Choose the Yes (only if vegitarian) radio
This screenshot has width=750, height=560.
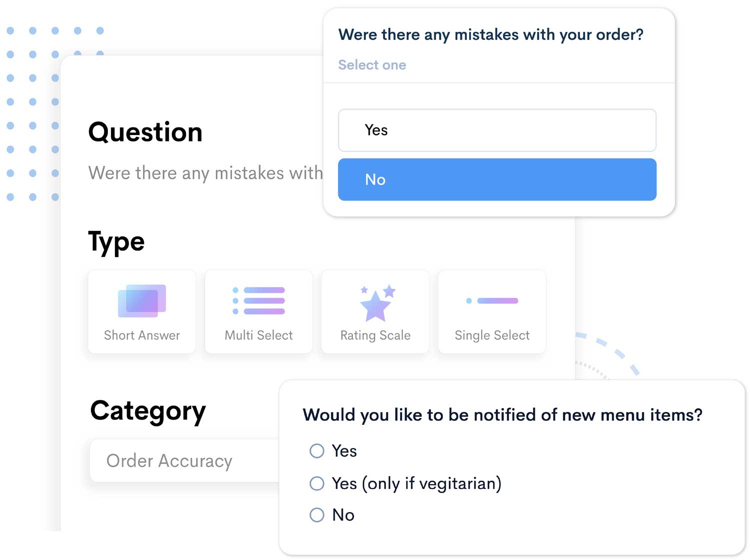tap(317, 483)
